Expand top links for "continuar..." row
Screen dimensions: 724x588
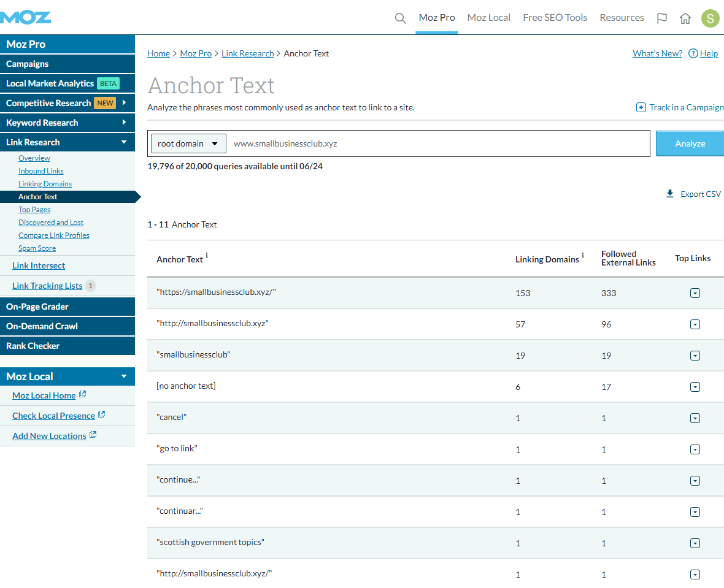(695, 512)
